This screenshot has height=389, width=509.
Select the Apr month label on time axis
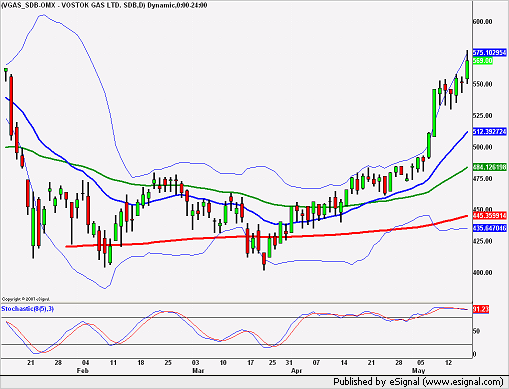point(296,371)
